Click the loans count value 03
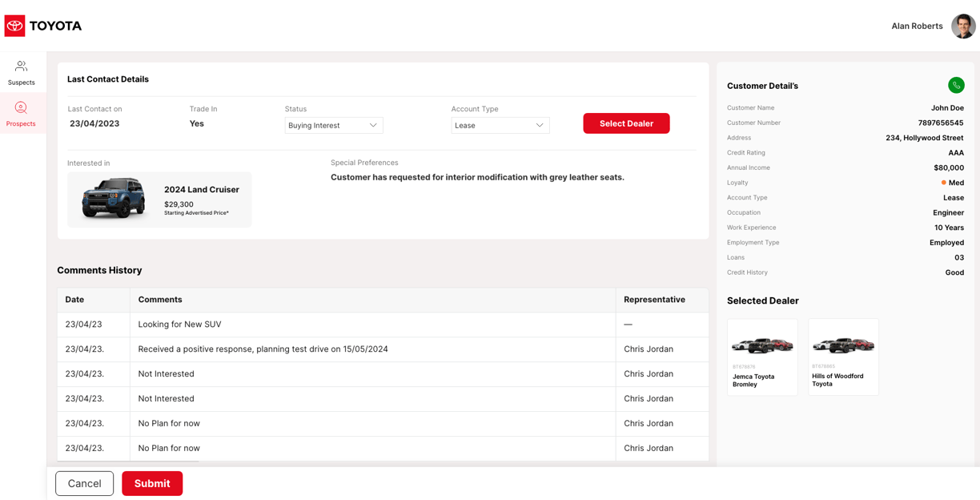This screenshot has width=980, height=500. (x=959, y=257)
